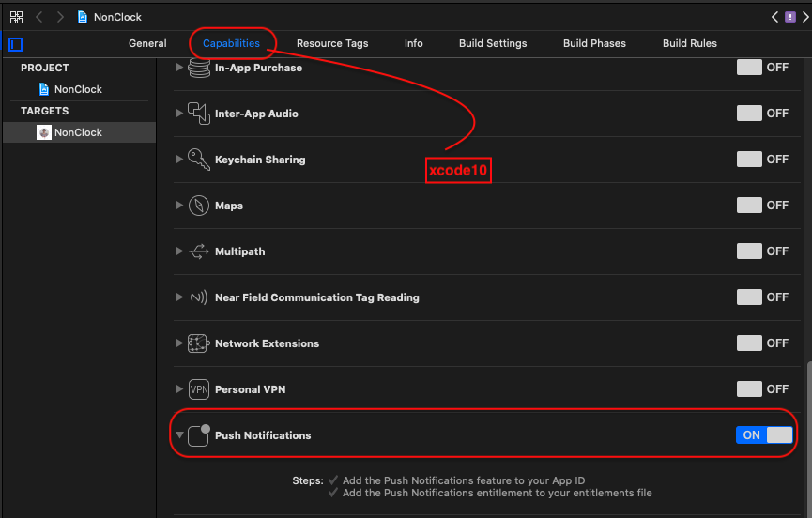812x518 pixels.
Task: Click the 'Personal VPN' label
Action: click(x=250, y=389)
